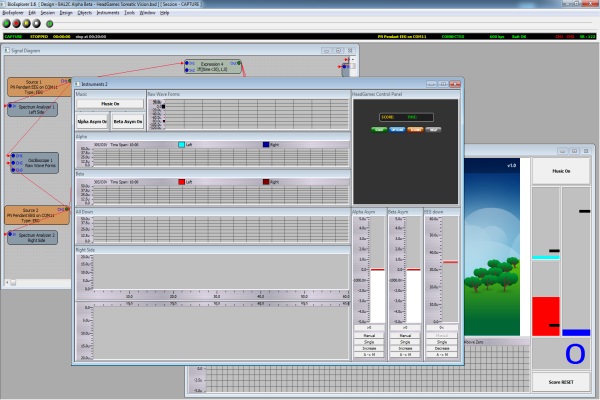Click Manual under the Alpha Asym meter
The width and height of the screenshot is (600, 400).
click(369, 335)
